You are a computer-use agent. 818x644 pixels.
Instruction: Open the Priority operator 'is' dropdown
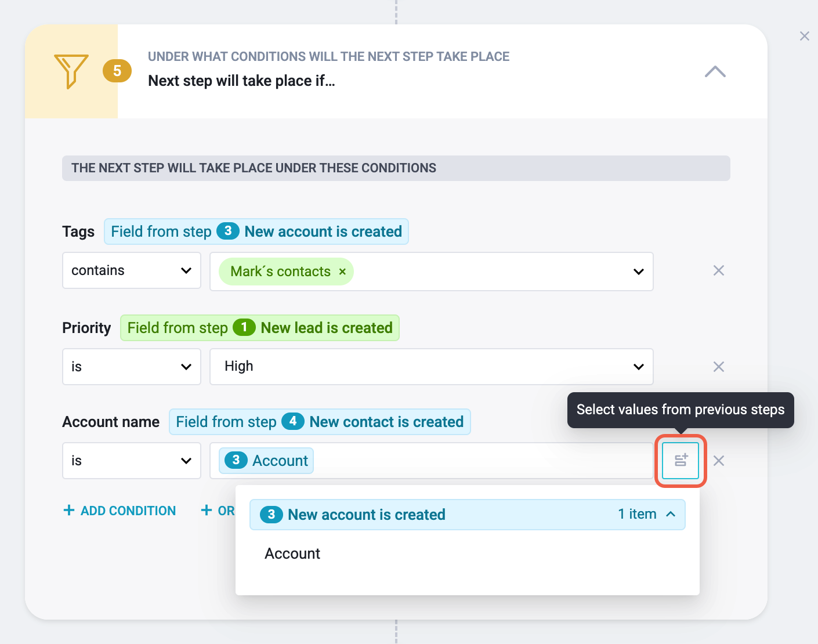tap(132, 367)
